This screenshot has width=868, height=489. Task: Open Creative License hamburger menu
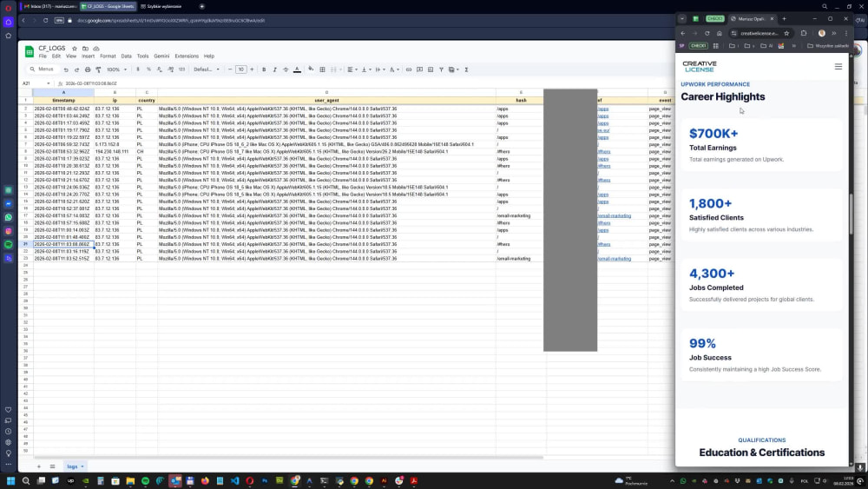coord(838,67)
